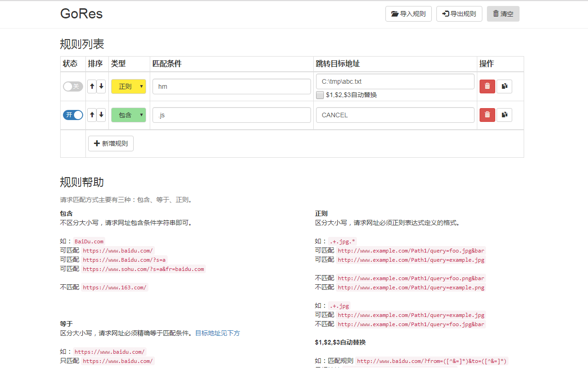Open the 正则 type dropdown
The width and height of the screenshot is (588, 368).
tap(129, 86)
